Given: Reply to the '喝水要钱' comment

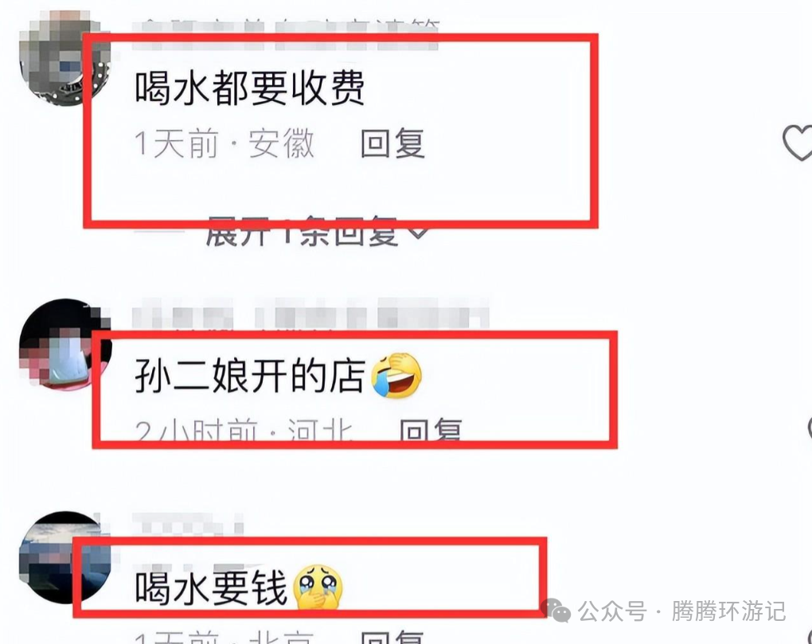Looking at the screenshot, I should tap(392, 637).
